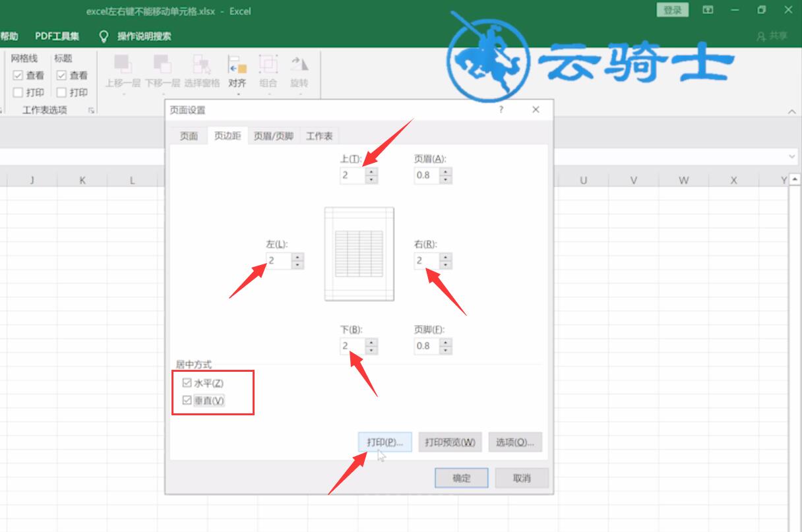The height and width of the screenshot is (532, 802).
Task: Expand the formula bar dropdown arrow
Action: pos(792,157)
